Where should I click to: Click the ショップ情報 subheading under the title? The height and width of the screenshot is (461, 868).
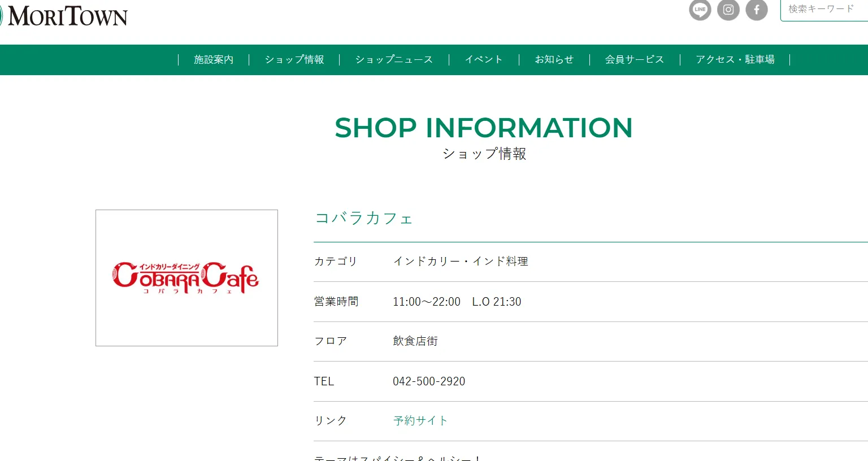[484, 154]
